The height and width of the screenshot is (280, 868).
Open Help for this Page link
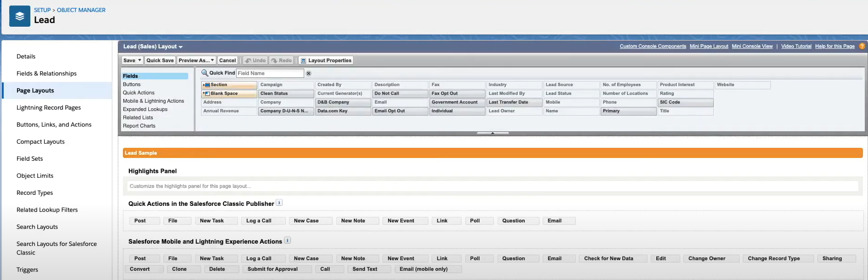[x=834, y=46]
